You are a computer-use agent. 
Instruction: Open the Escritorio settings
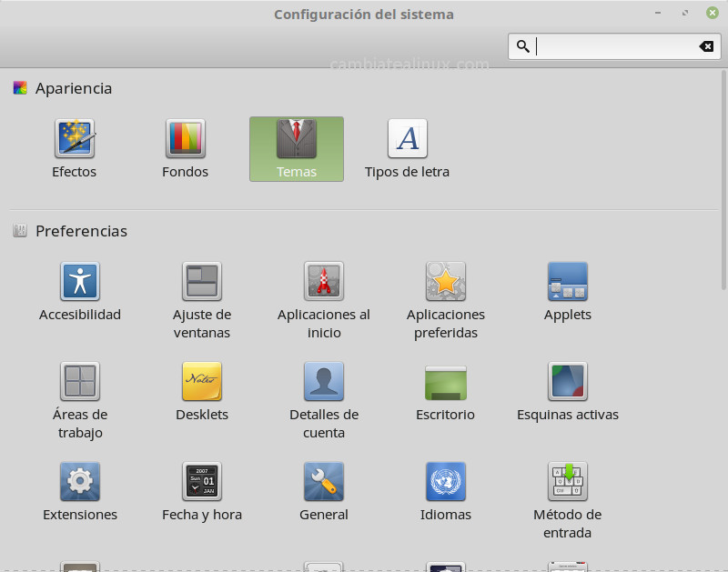pyautogui.click(x=445, y=389)
